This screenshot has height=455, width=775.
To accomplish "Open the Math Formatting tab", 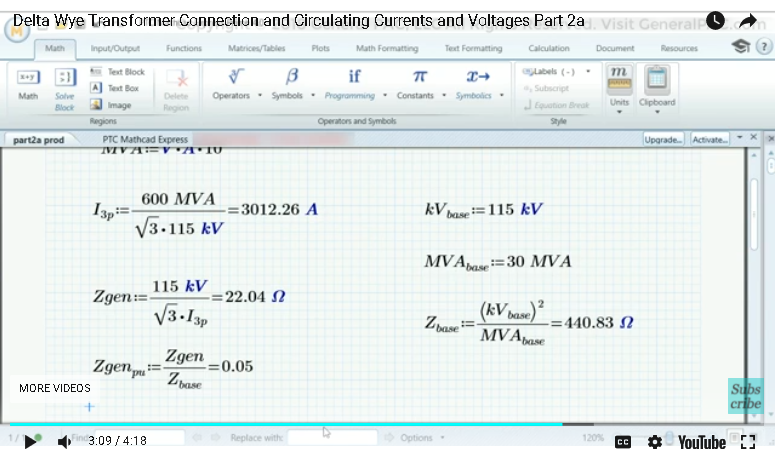I will pos(387,48).
